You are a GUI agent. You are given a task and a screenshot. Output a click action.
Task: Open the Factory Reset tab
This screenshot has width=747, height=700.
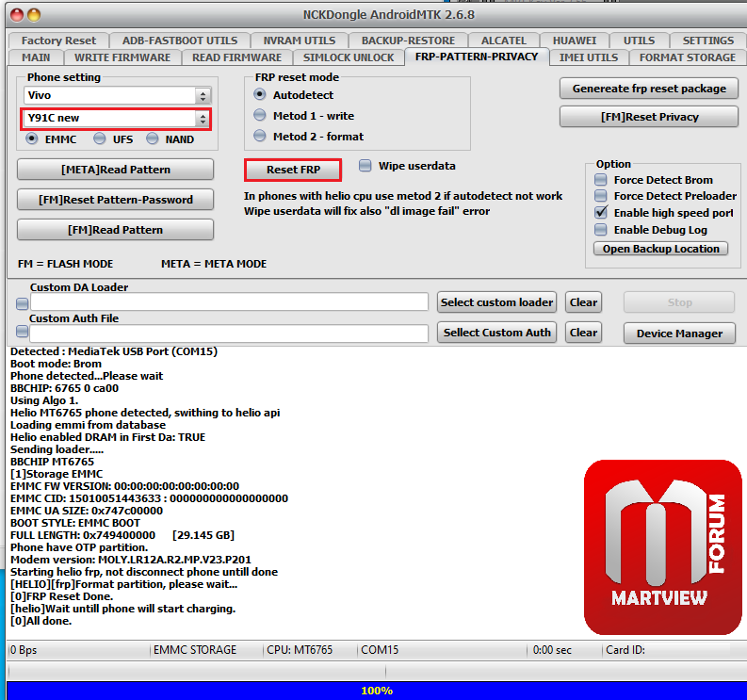58,41
